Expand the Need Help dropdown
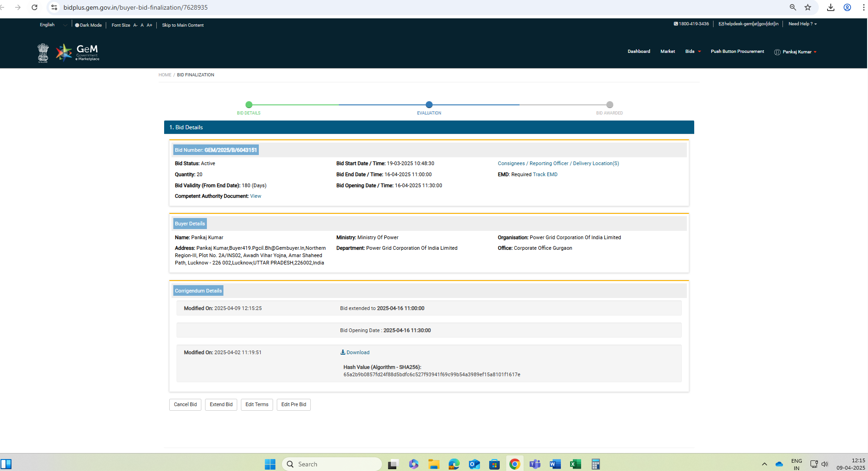 pos(802,24)
